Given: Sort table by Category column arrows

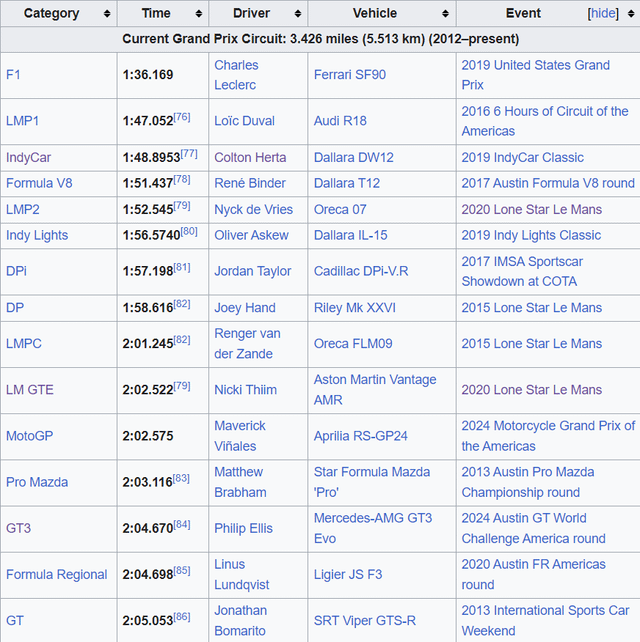Looking at the screenshot, I should click(x=107, y=14).
